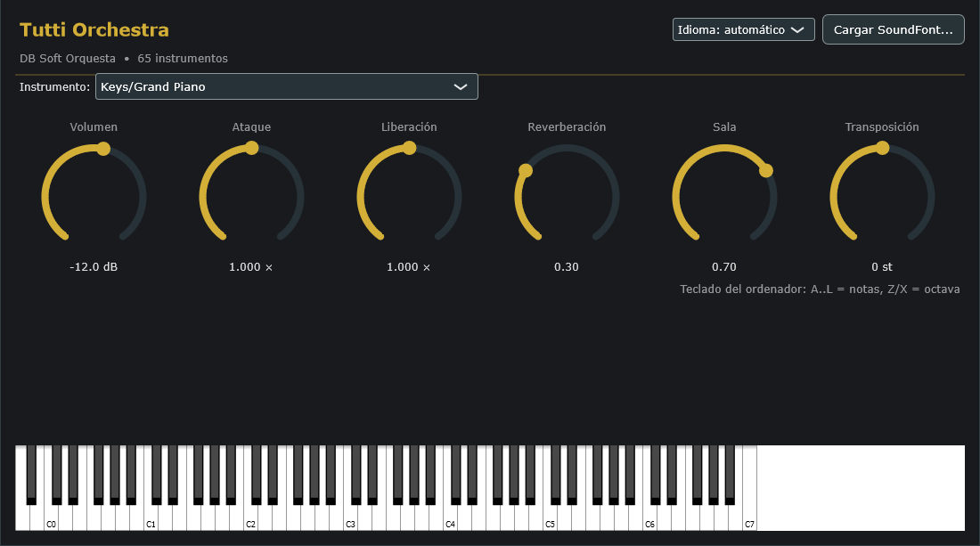Play the C6 piano key
Viewport: 980px width, 546px height.
point(650,518)
